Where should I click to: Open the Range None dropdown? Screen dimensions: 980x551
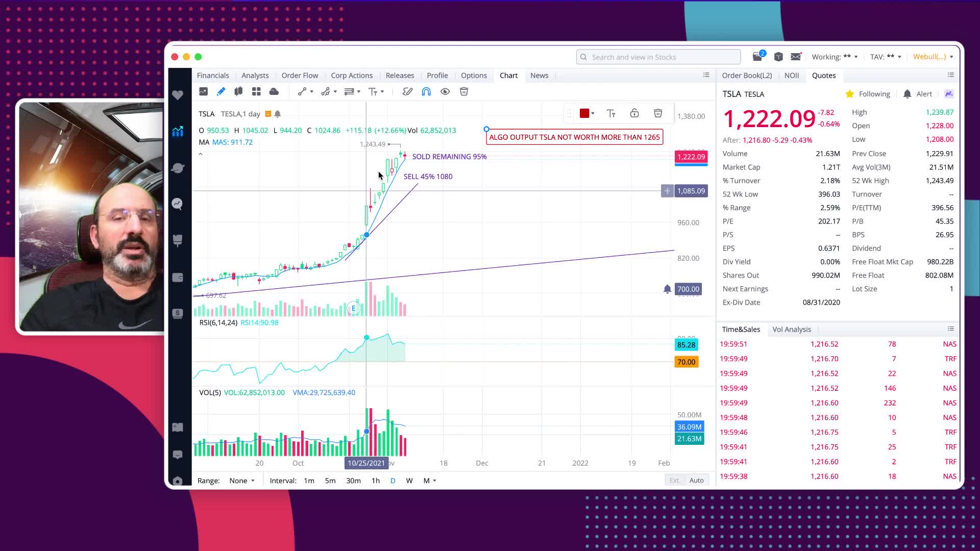point(242,481)
